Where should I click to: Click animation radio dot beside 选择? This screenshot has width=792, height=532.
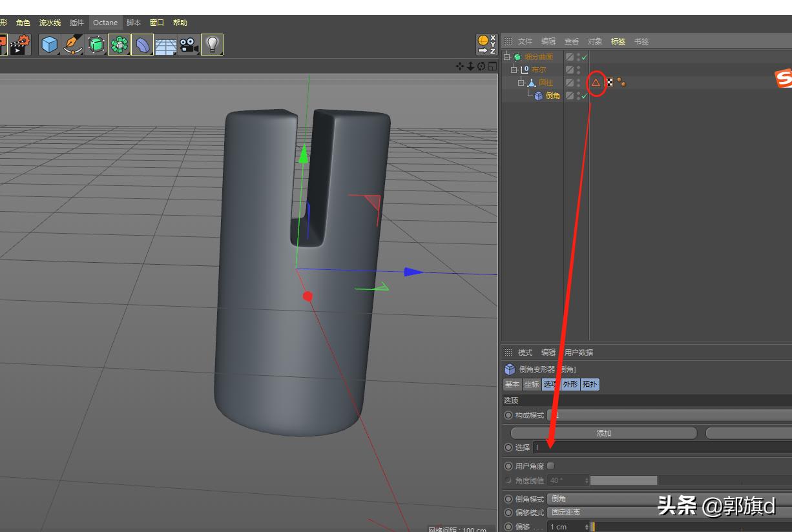pyautogui.click(x=508, y=447)
